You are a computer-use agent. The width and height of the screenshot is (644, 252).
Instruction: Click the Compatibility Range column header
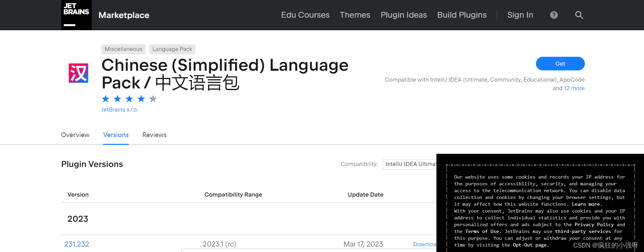(x=233, y=195)
